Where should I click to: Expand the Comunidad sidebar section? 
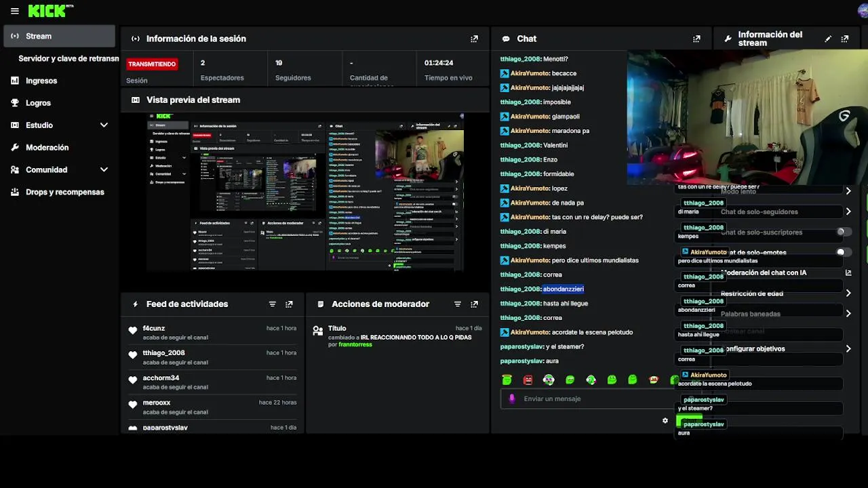pos(104,170)
